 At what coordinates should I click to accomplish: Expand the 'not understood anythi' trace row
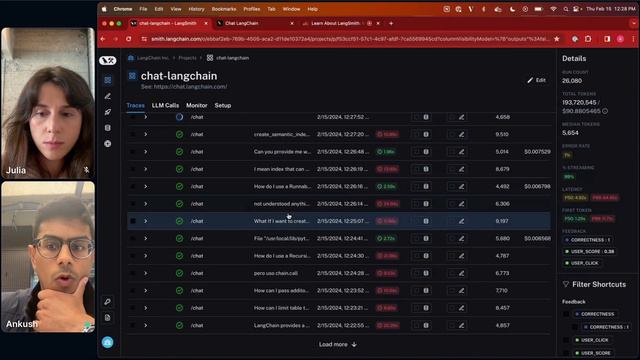(x=146, y=204)
